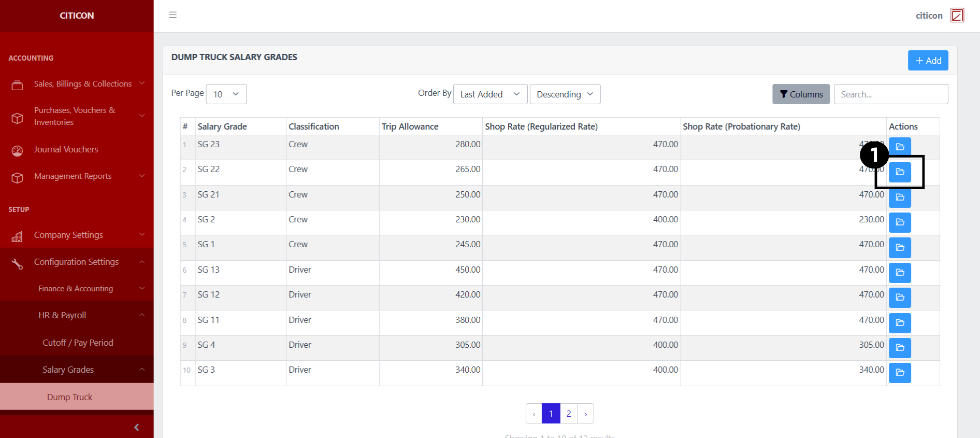The image size is (980, 438).
Task: Open the SG 2 row folder action
Action: point(900,222)
